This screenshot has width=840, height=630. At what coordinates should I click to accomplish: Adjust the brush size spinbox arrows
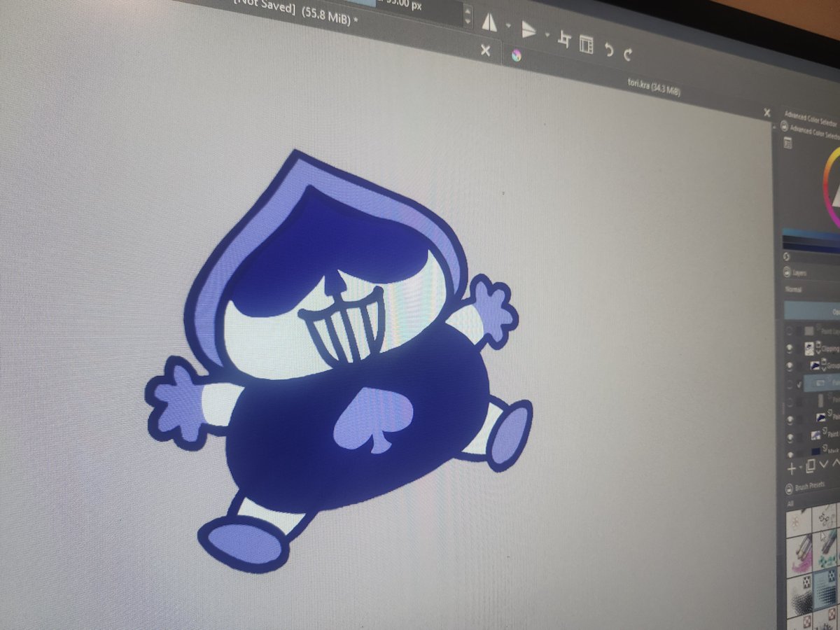pos(468,15)
